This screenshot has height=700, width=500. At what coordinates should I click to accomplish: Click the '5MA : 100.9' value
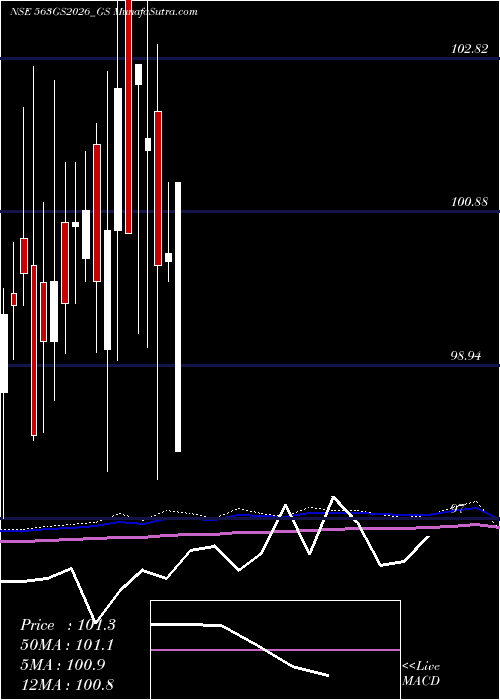click(63, 665)
